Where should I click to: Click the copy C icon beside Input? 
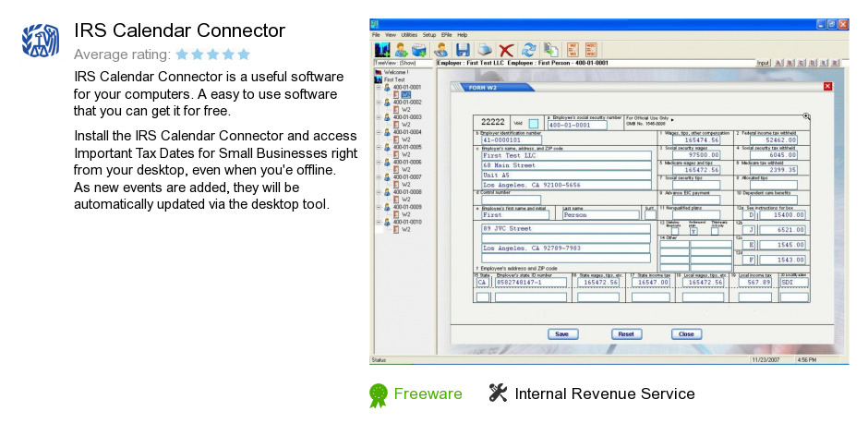point(802,63)
